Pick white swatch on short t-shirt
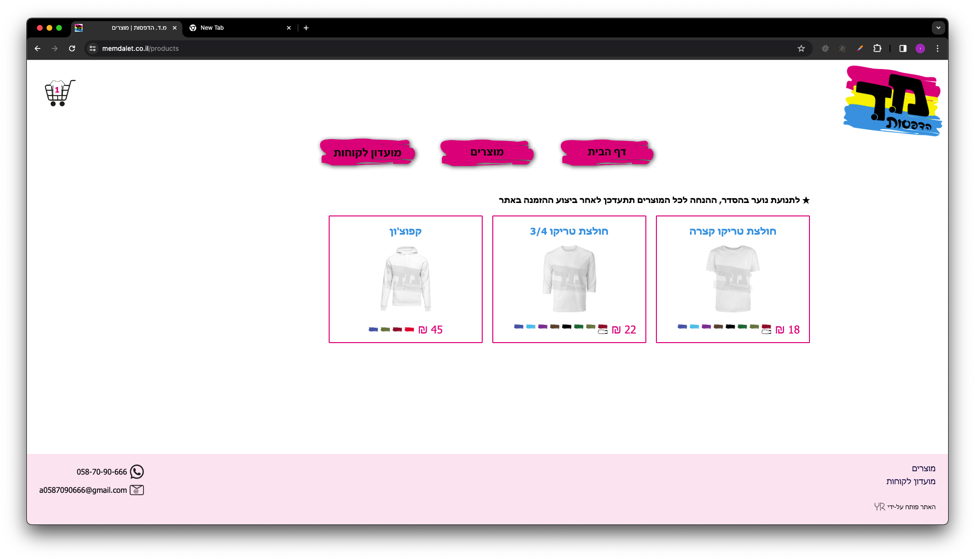Viewport: 975px width, 560px height. click(766, 332)
